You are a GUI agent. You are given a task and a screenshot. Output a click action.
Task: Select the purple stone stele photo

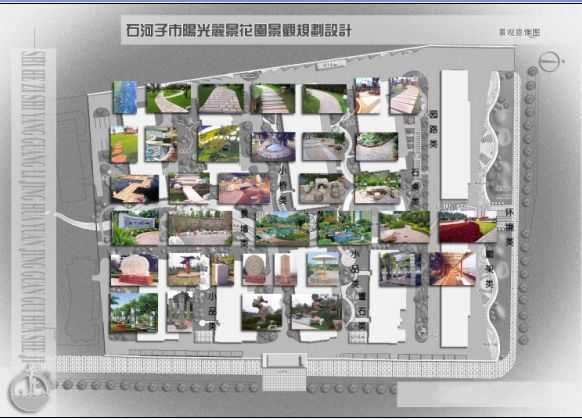(223, 270)
